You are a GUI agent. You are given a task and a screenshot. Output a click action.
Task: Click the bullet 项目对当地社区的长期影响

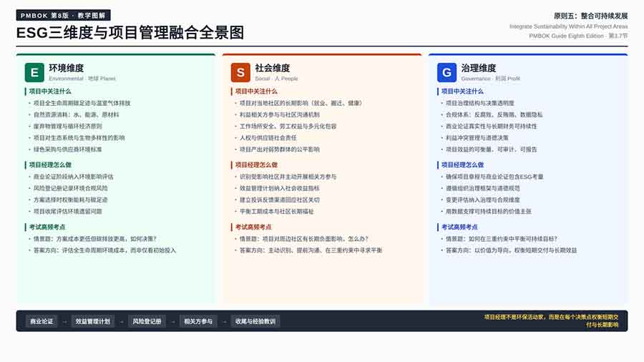tap(301, 103)
